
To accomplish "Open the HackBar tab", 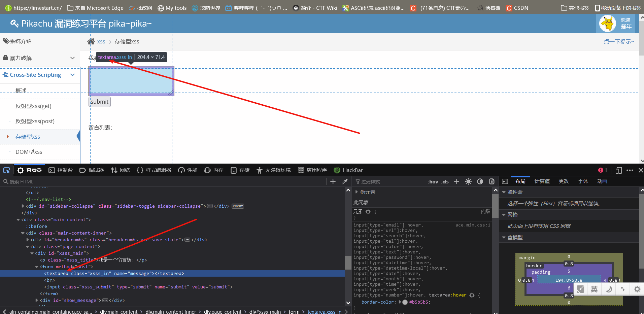I will click(348, 170).
